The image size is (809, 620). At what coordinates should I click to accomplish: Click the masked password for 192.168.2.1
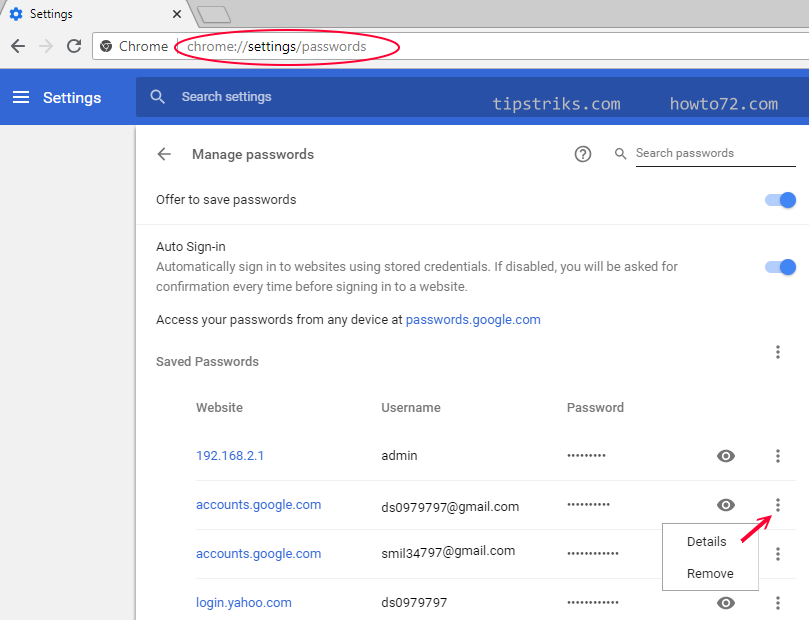click(586, 456)
